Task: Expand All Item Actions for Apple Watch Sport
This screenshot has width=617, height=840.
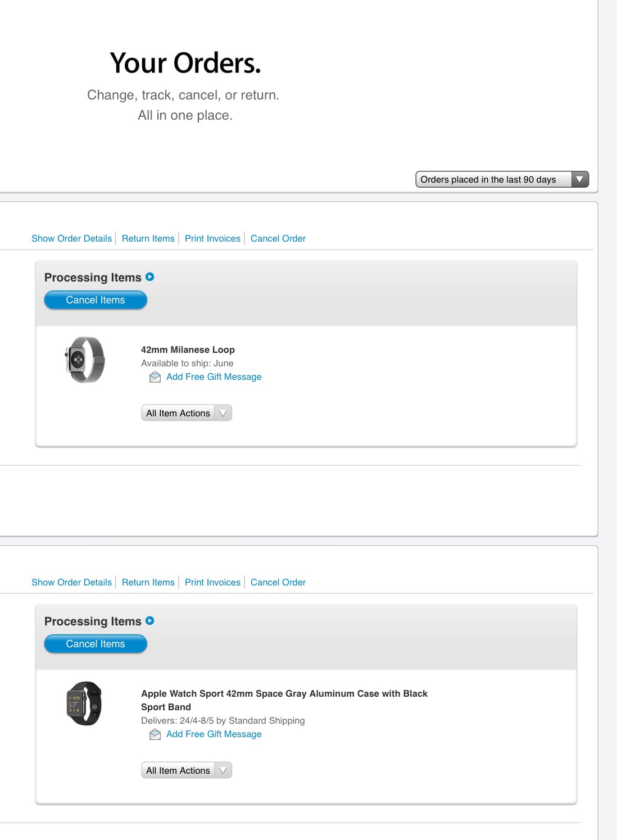Action: (187, 770)
